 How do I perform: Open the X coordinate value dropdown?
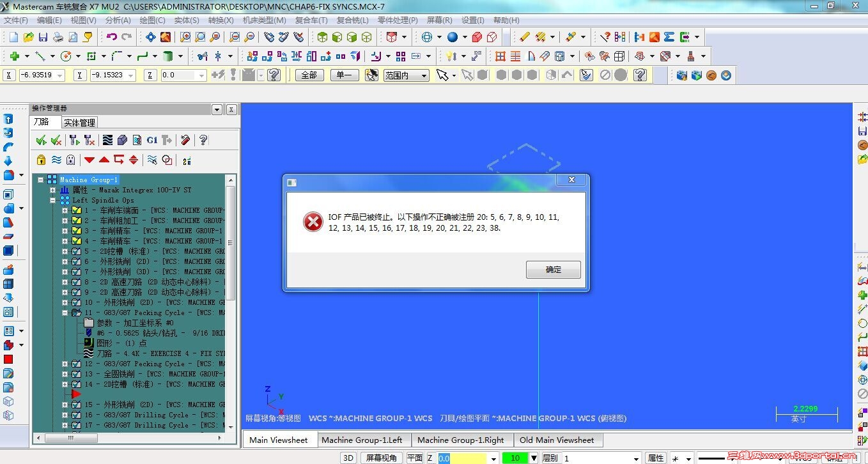pos(60,75)
